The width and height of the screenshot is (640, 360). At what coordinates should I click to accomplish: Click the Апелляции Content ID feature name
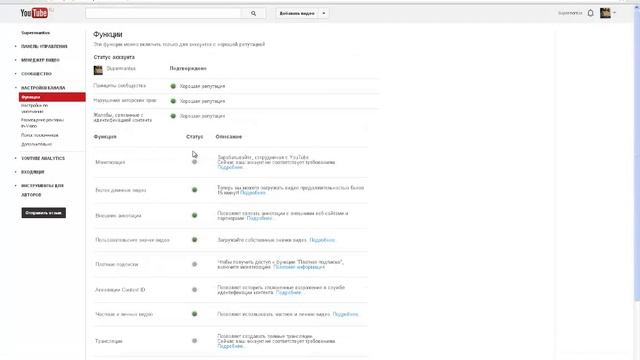click(120, 290)
